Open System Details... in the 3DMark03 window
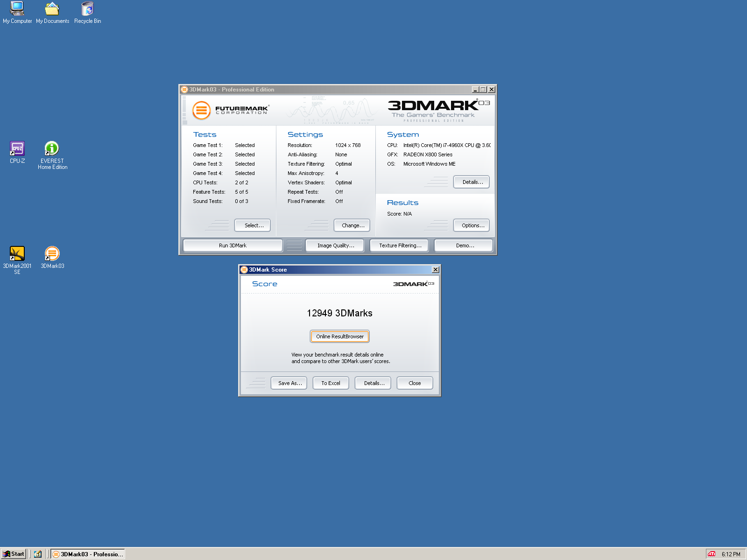This screenshot has height=560, width=747. 472,182
